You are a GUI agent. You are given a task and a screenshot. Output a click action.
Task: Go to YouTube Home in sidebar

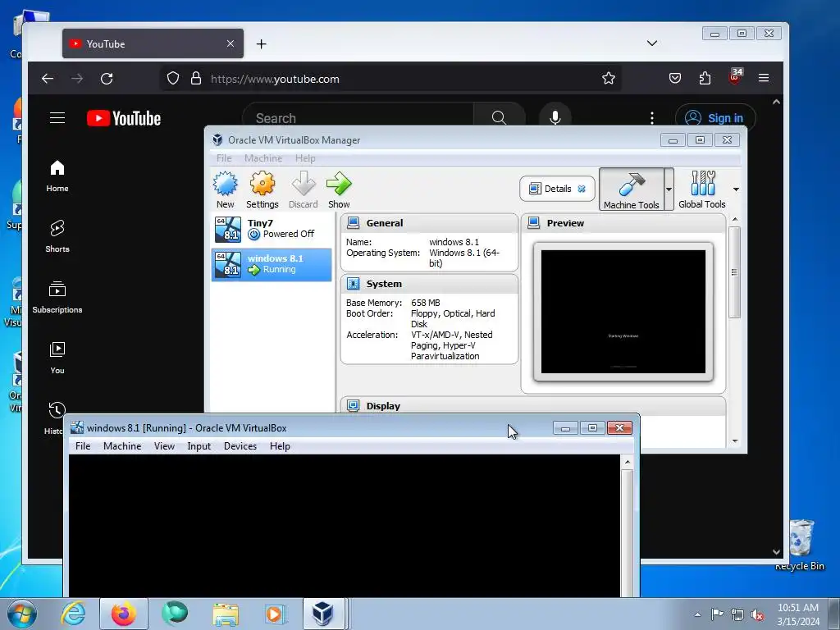point(57,176)
